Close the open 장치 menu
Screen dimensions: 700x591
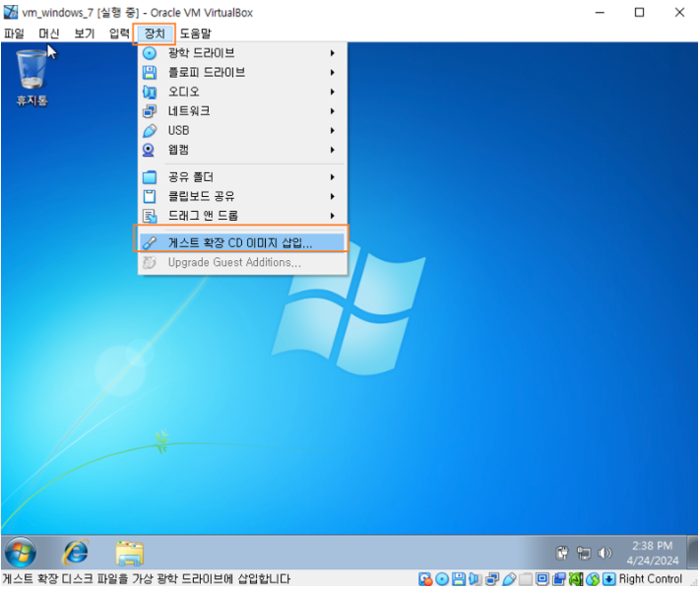point(155,33)
